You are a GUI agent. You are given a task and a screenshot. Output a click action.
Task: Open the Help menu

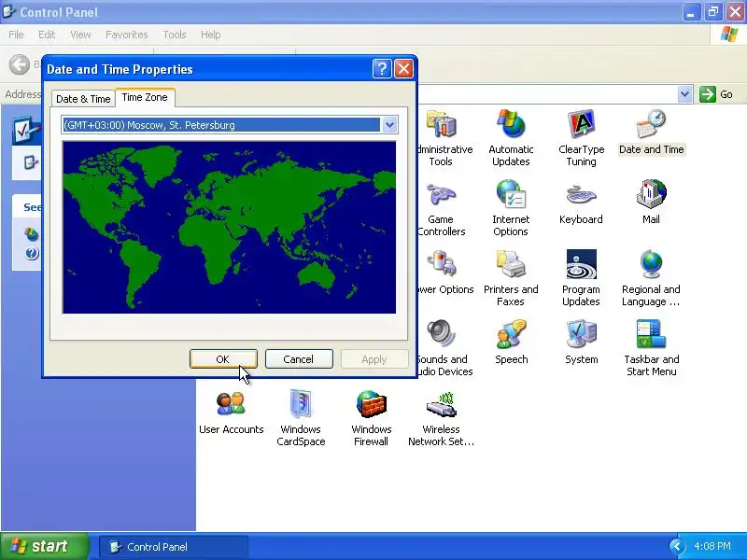click(x=211, y=35)
